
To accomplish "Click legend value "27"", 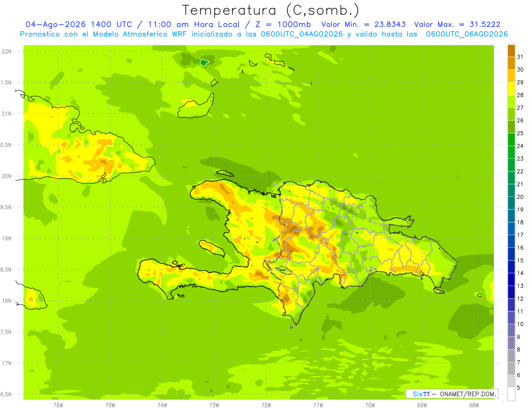I will click(520, 108).
